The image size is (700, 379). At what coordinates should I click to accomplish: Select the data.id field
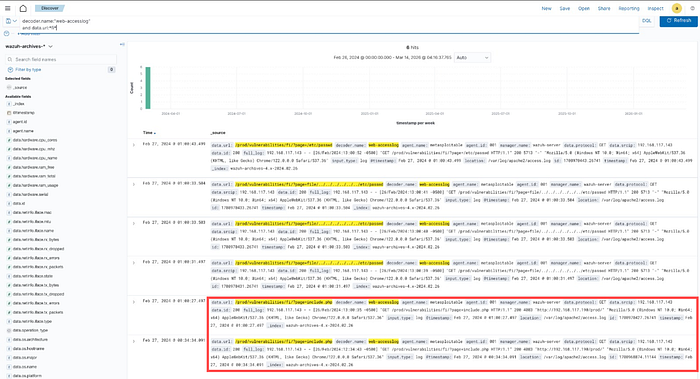tap(19, 204)
